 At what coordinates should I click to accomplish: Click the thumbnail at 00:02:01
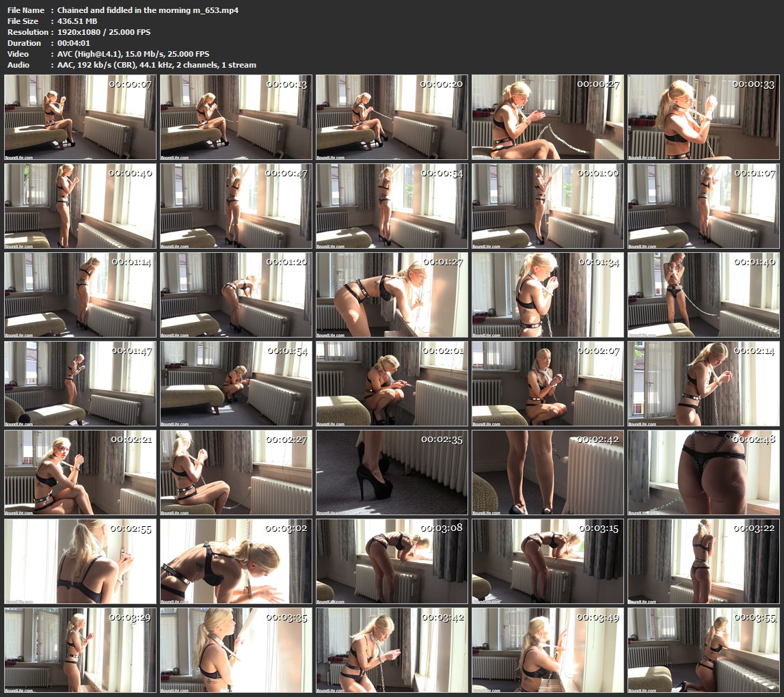point(392,384)
